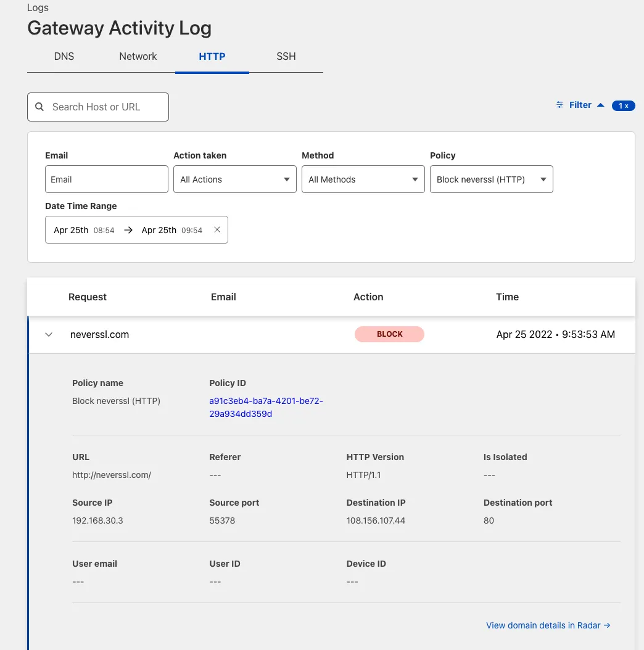Select the Network tab

click(138, 56)
